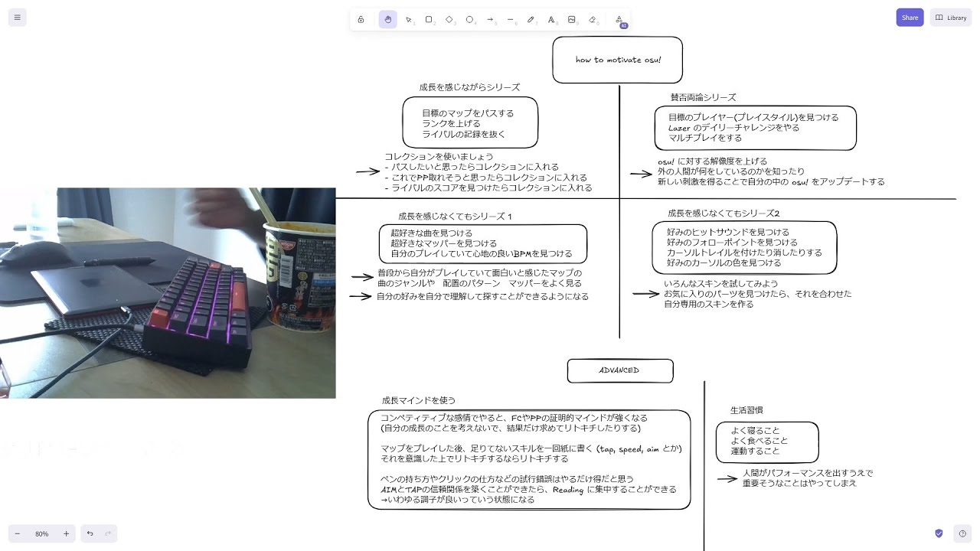Image resolution: width=980 pixels, height=551 pixels.
Task: Switch to the Selection tool
Action: pyautogui.click(x=408, y=19)
